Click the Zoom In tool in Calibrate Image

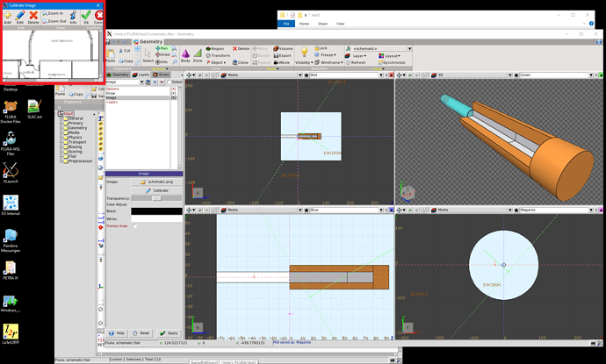[x=54, y=15]
